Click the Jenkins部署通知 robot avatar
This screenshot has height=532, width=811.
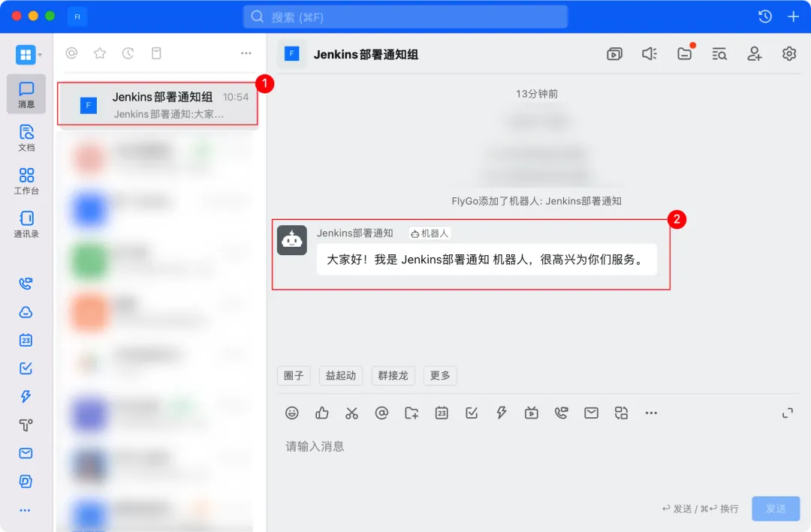click(291, 240)
